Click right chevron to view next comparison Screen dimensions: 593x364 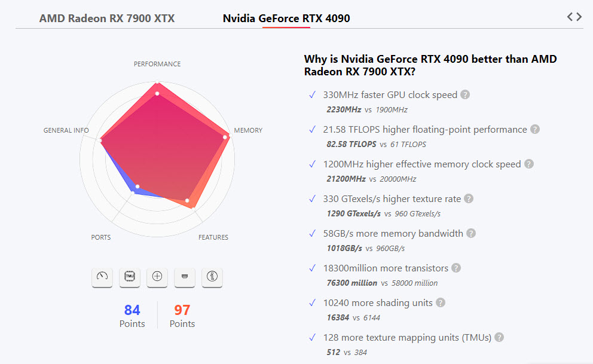[x=579, y=17]
